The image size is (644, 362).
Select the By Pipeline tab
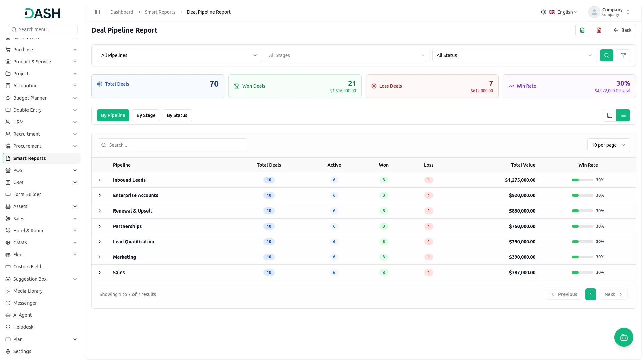(x=113, y=115)
